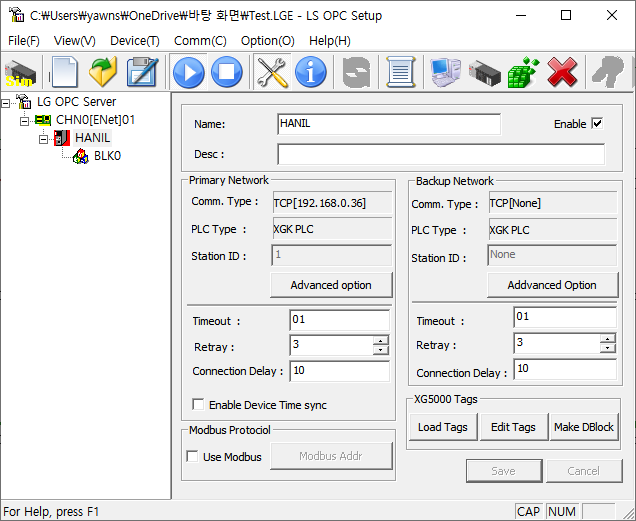The image size is (636, 521).
Task: Select HANIL device in the tree
Action: pos(92,138)
